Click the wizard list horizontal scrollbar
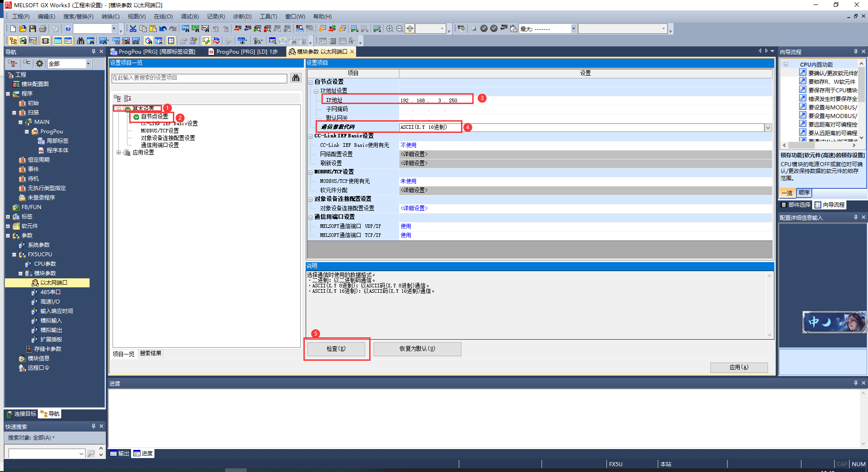Screen dimensions: 868x472 tap(819, 145)
